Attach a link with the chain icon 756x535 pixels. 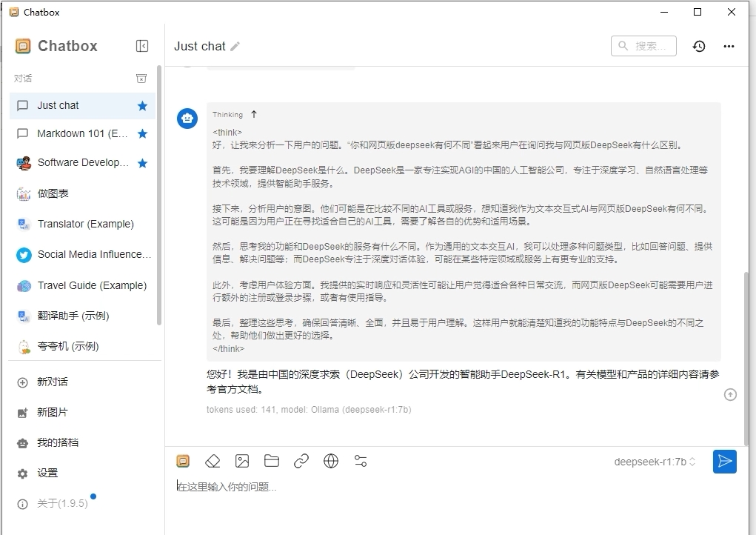[301, 461]
